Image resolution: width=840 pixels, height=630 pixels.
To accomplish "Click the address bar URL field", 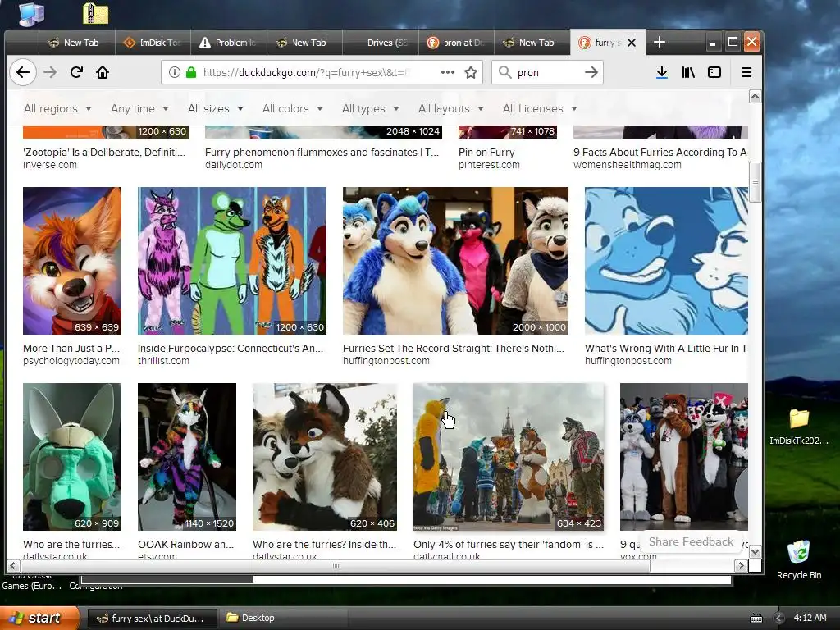I will coord(320,72).
